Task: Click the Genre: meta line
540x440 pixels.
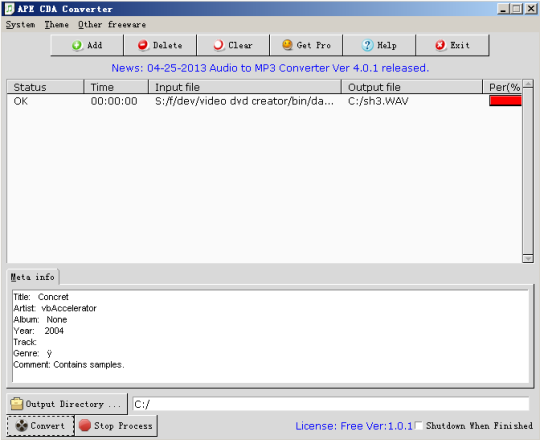Action: [x=33, y=354]
